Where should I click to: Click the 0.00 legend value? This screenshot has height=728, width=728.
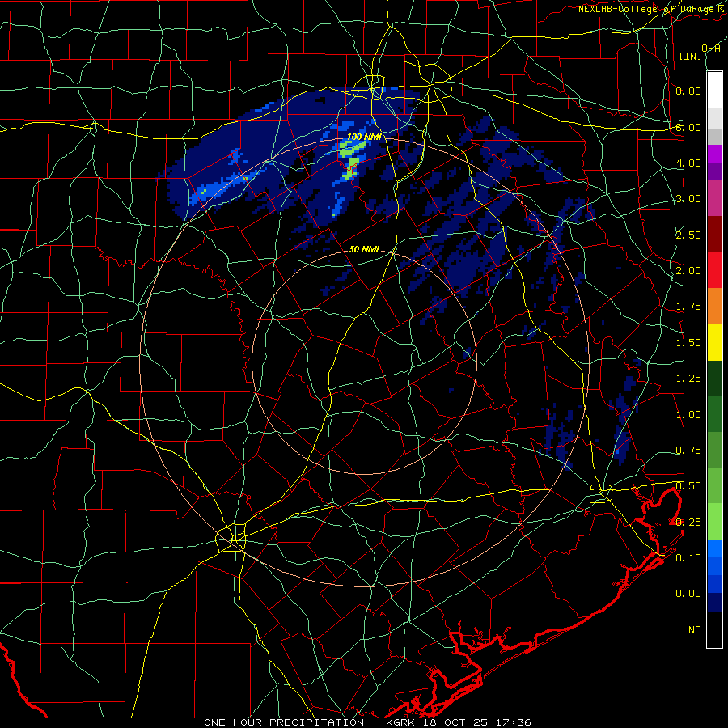(x=688, y=594)
